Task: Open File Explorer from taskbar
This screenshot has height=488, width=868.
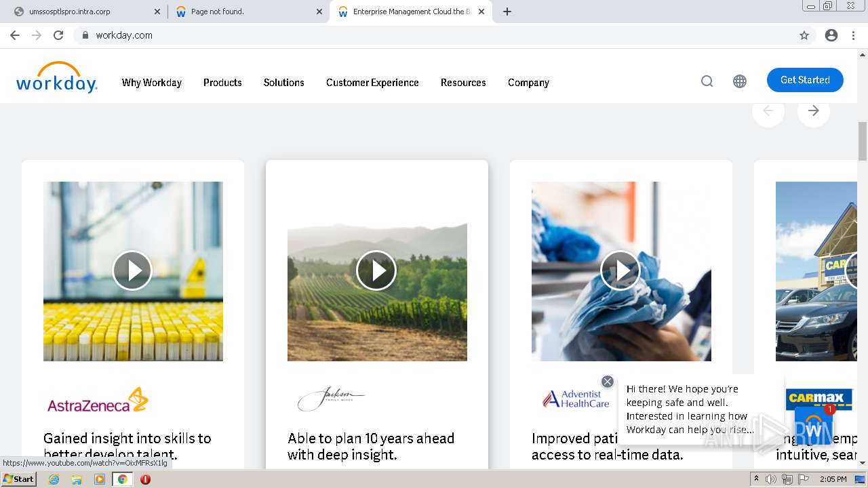Action: click(77, 479)
